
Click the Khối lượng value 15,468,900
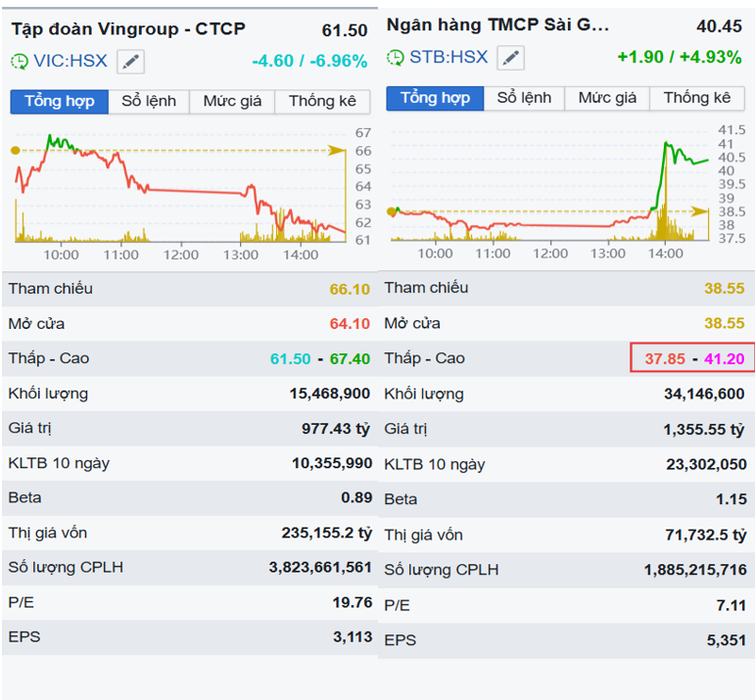(x=330, y=394)
